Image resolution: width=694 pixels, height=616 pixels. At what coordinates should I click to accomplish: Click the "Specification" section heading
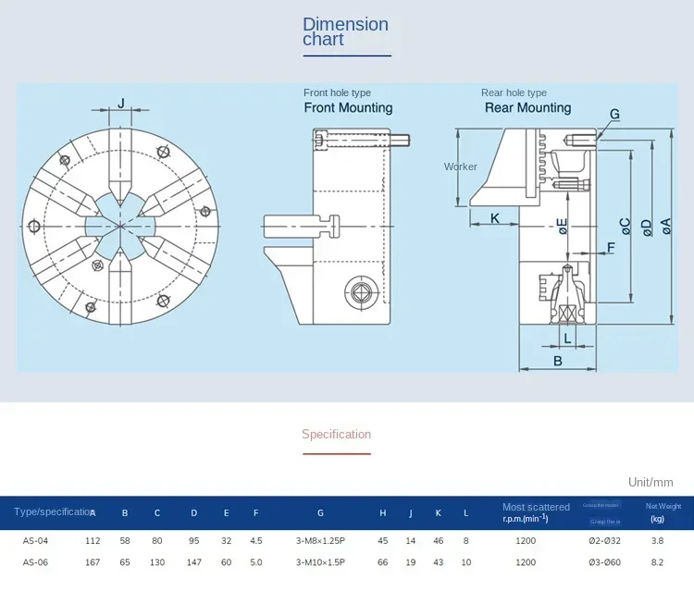tap(337, 434)
